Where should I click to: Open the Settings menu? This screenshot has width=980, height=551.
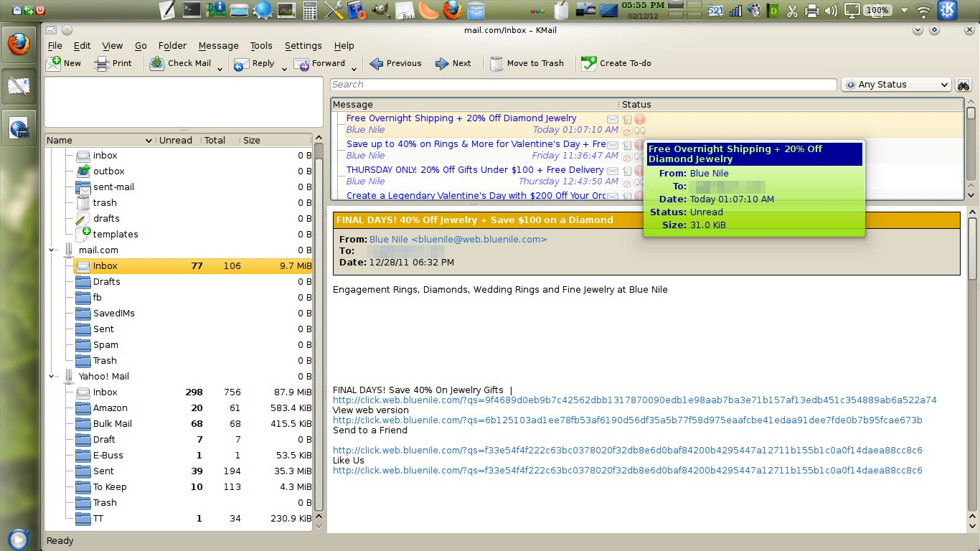click(x=303, y=45)
